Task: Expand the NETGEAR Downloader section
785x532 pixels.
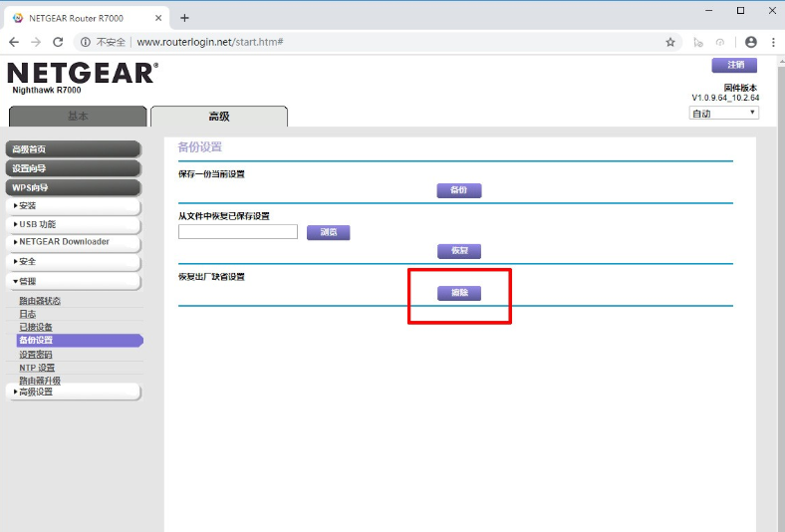Action: [x=73, y=242]
